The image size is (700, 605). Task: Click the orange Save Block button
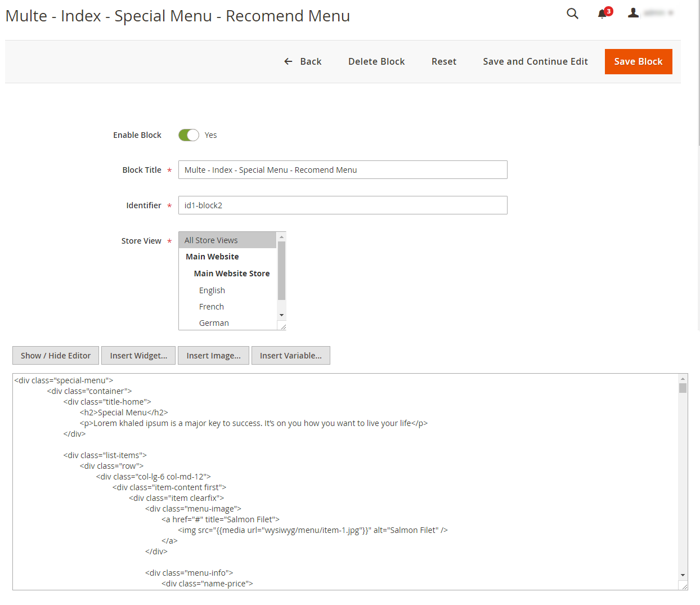[638, 61]
